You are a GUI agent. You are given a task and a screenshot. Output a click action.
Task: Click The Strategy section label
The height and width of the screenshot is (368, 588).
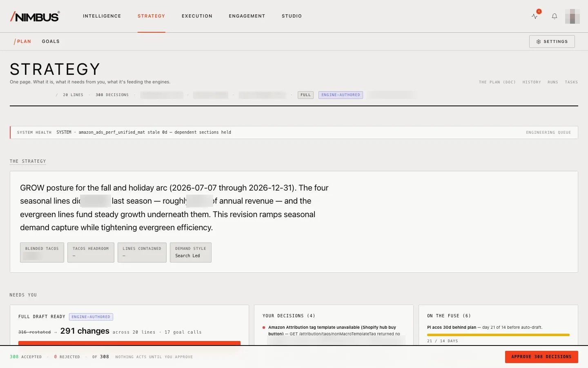(x=28, y=162)
